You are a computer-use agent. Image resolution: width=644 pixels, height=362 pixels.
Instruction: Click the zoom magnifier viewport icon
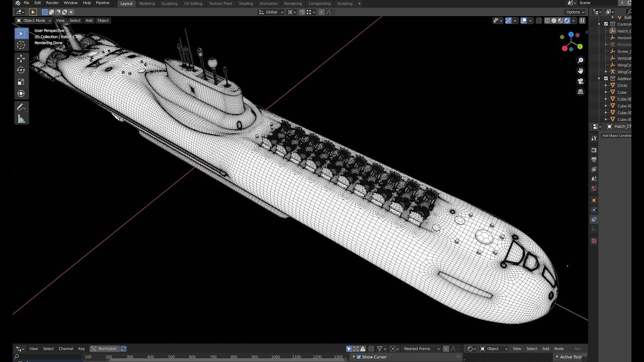pyautogui.click(x=581, y=60)
